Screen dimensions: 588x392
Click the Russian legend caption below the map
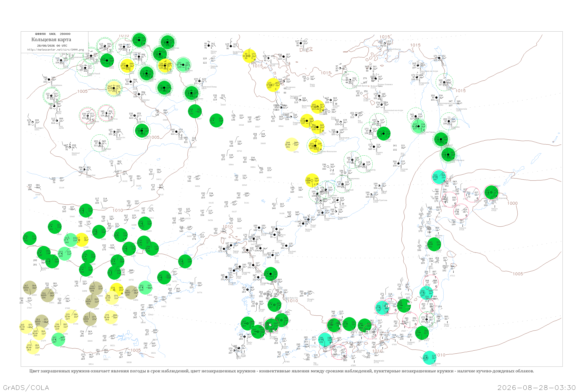tap(281, 371)
